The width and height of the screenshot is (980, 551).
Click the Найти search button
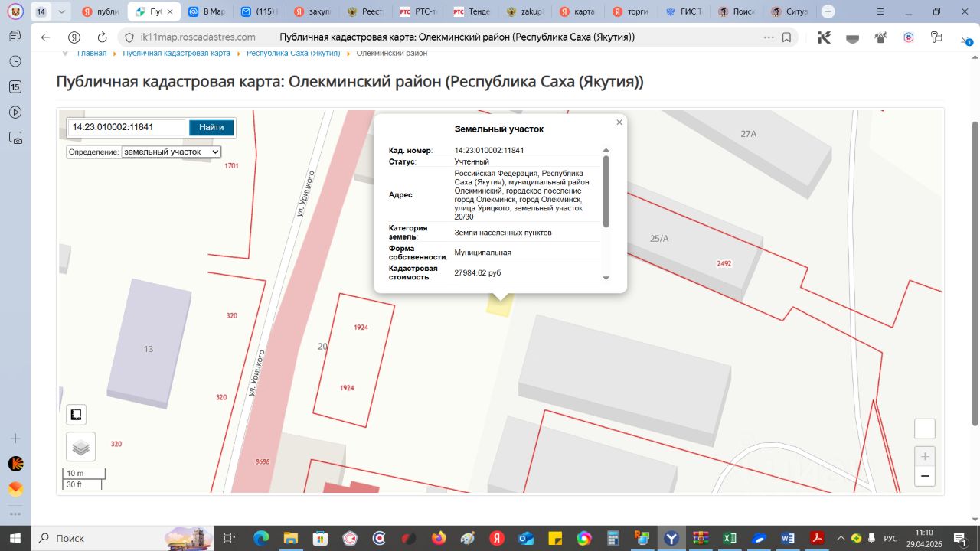(211, 128)
